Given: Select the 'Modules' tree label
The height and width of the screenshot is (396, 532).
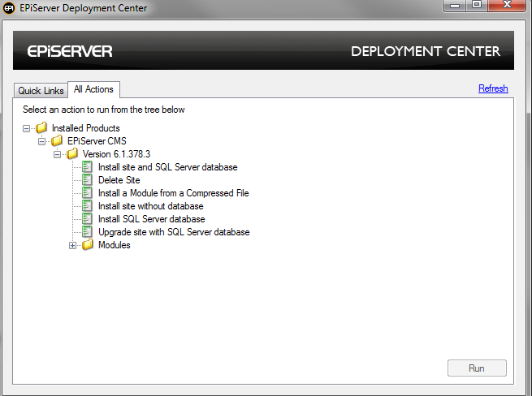Looking at the screenshot, I should coord(115,245).
